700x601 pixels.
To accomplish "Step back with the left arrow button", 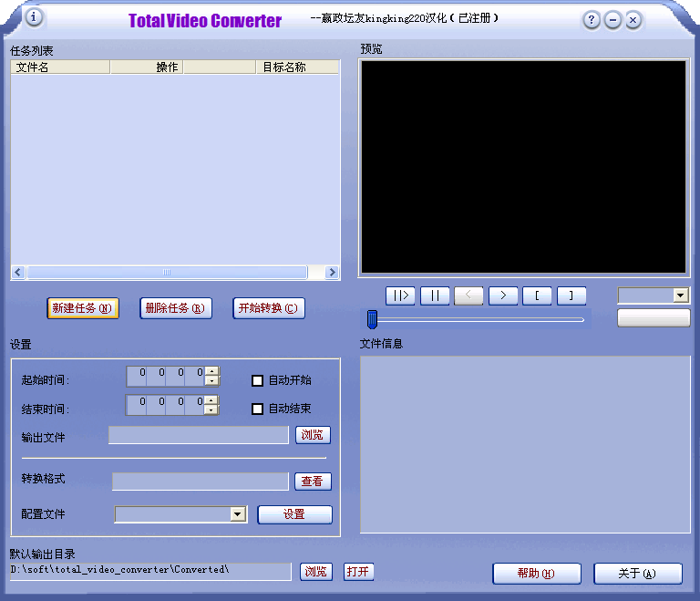I will (x=468, y=295).
